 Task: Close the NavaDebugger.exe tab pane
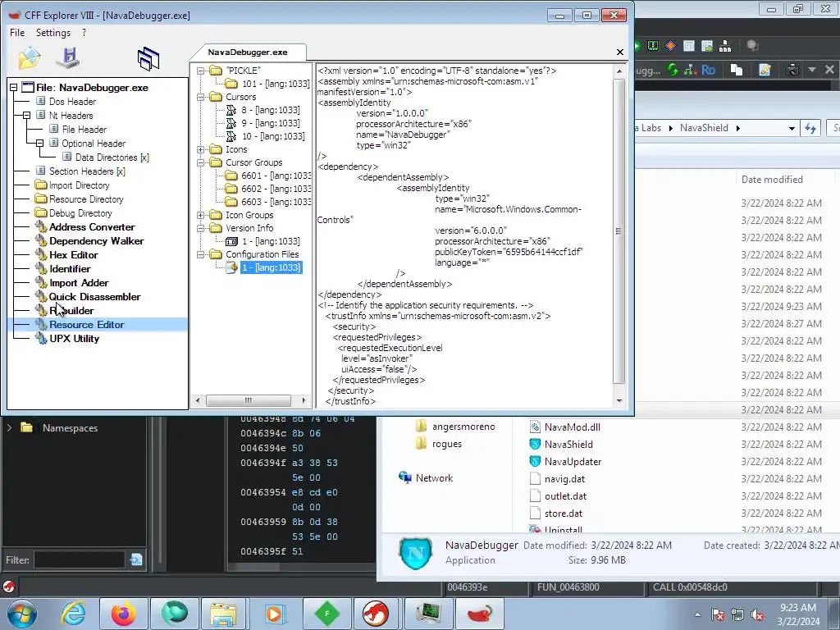point(620,52)
